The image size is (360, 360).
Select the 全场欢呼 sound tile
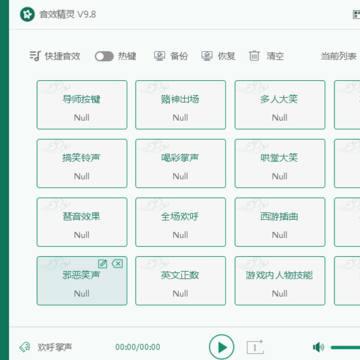pyautogui.click(x=180, y=222)
